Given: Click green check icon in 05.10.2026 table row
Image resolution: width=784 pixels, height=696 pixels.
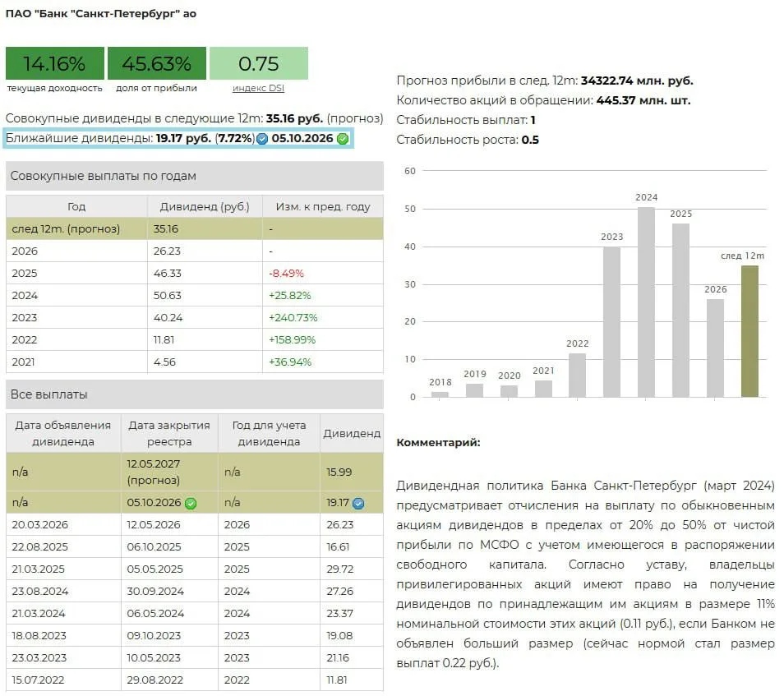Looking at the screenshot, I should click(191, 503).
